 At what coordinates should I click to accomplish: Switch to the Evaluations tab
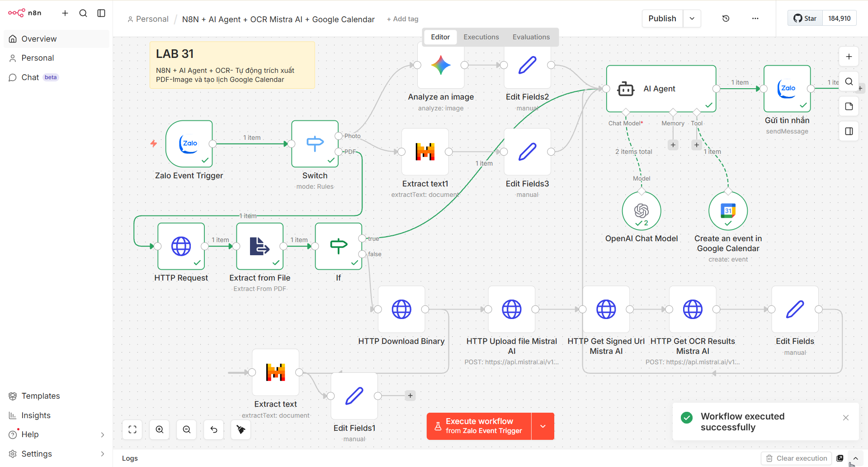(x=531, y=37)
